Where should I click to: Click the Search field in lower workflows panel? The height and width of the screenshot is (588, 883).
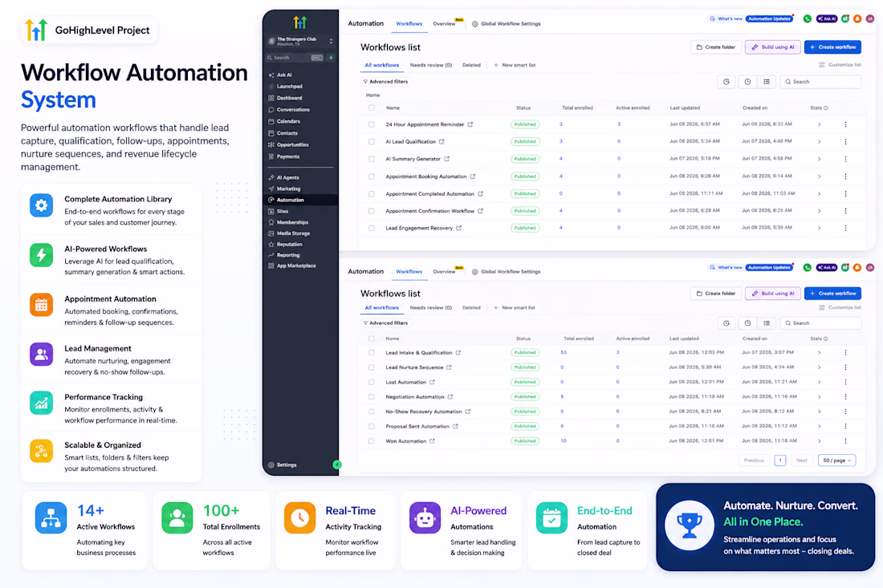click(x=820, y=323)
